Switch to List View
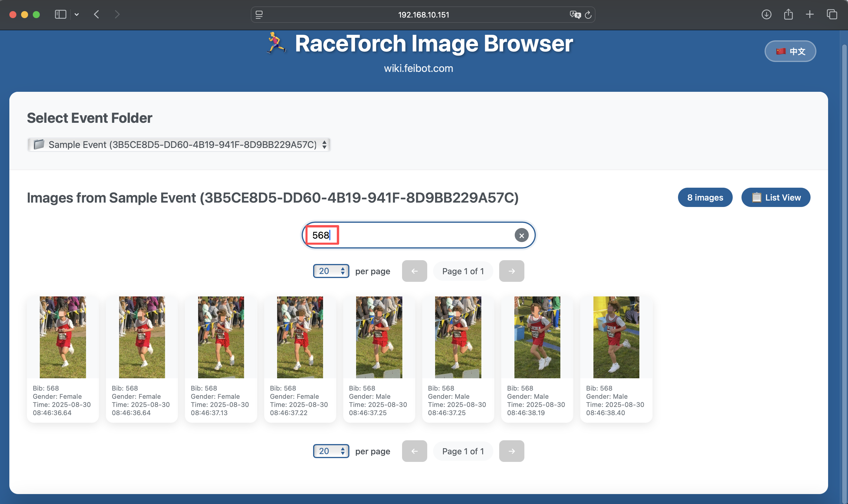848x504 pixels. click(776, 197)
